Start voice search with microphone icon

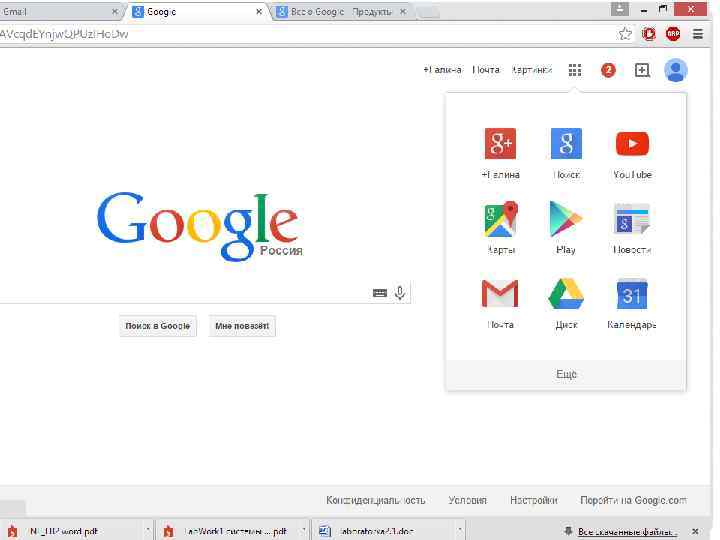pyautogui.click(x=400, y=292)
